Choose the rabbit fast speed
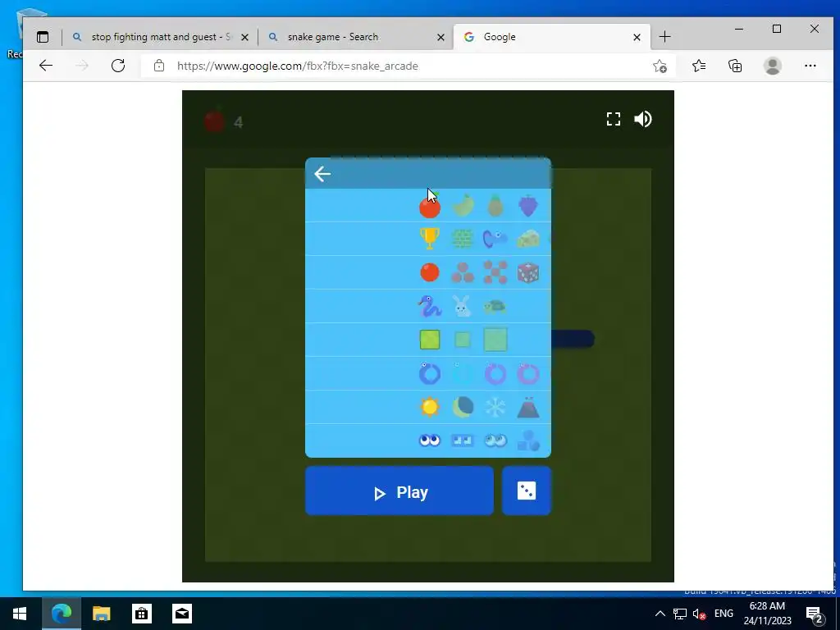This screenshot has width=840, height=630. tap(462, 307)
